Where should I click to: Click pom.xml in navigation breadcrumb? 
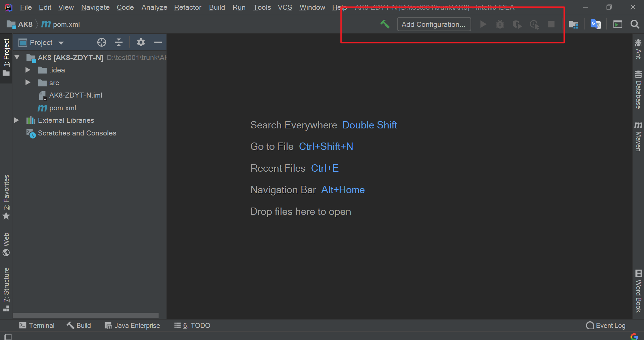(x=61, y=24)
